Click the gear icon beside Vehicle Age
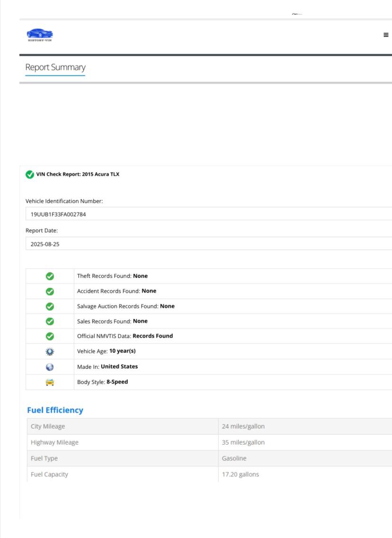The image size is (392, 538). [50, 351]
